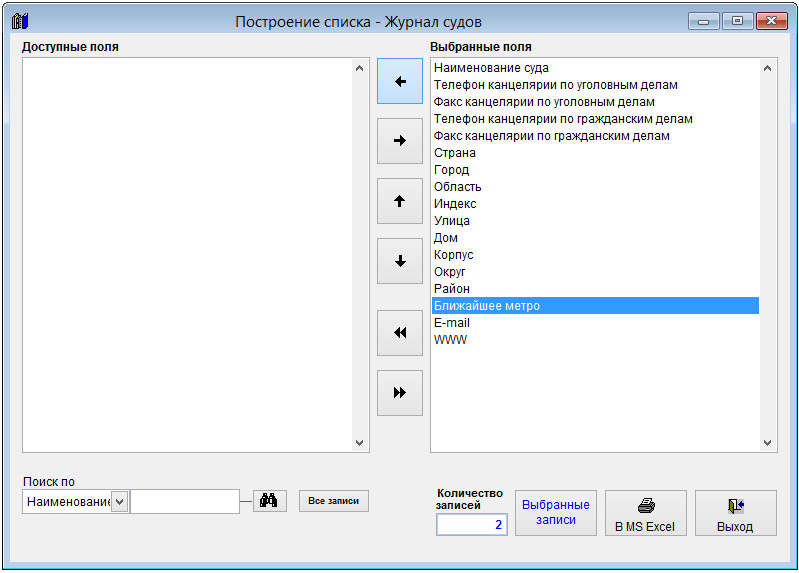Select Факс канцелярии по уголовным делам
This screenshot has width=799, height=573.
pyautogui.click(x=595, y=102)
